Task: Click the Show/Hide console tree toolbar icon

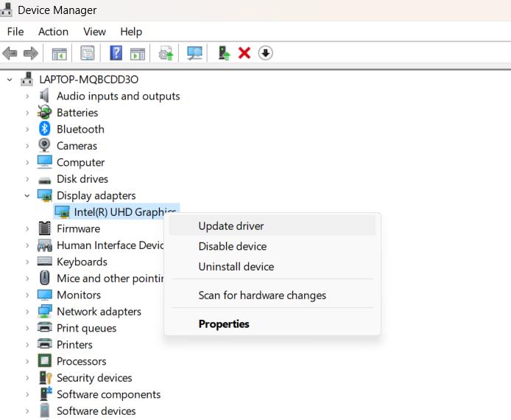Action: coord(59,53)
